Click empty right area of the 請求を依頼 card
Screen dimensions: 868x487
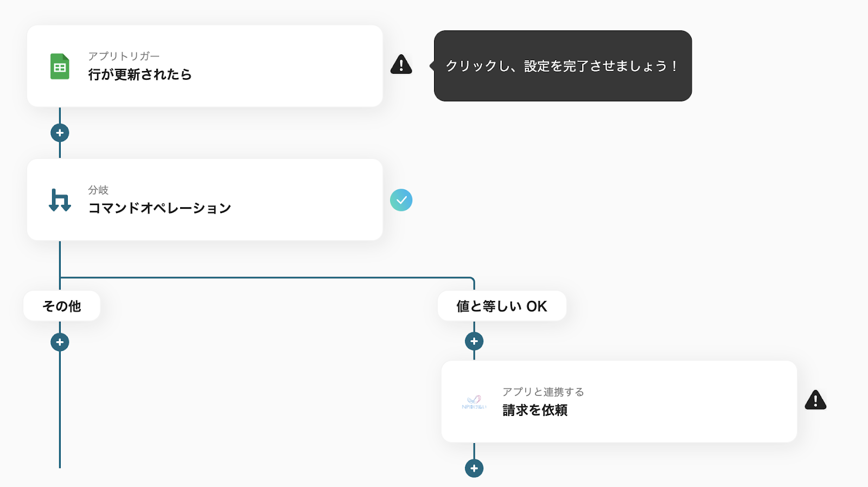click(x=705, y=402)
